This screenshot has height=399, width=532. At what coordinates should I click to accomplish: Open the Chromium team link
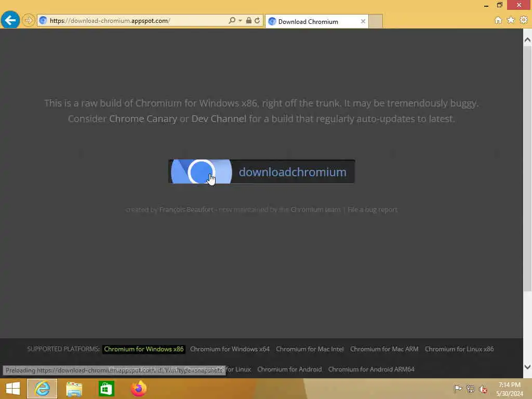point(315,210)
